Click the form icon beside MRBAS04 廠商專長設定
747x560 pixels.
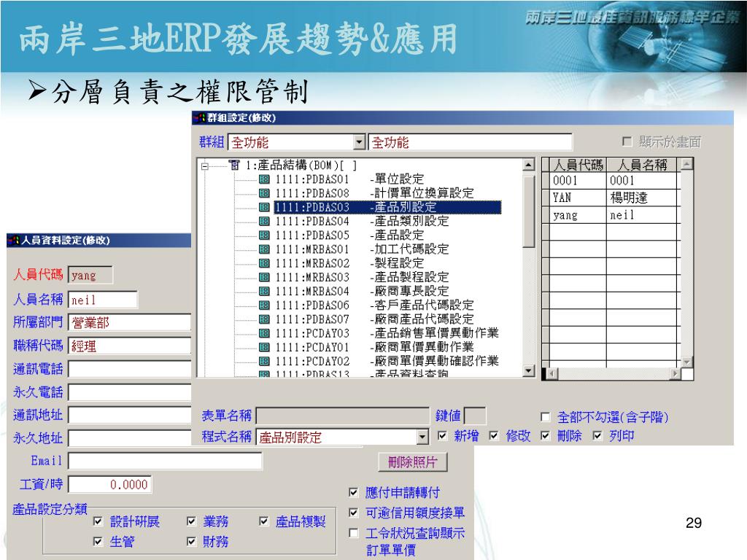click(264, 291)
